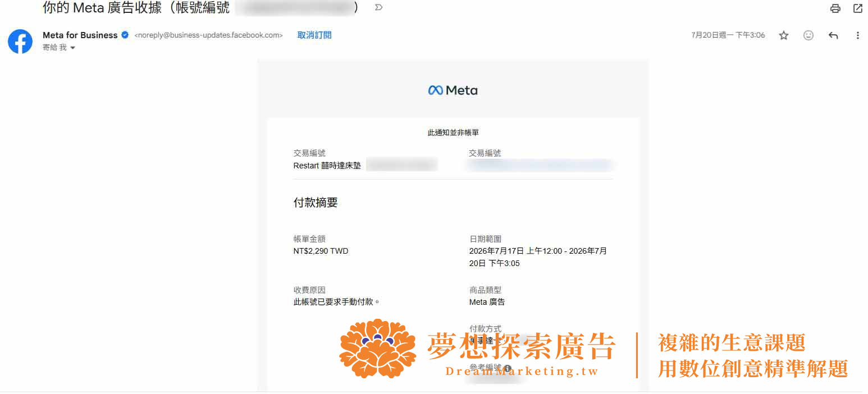Click the importance marker beside subject
868x394 pixels.
coord(379,7)
